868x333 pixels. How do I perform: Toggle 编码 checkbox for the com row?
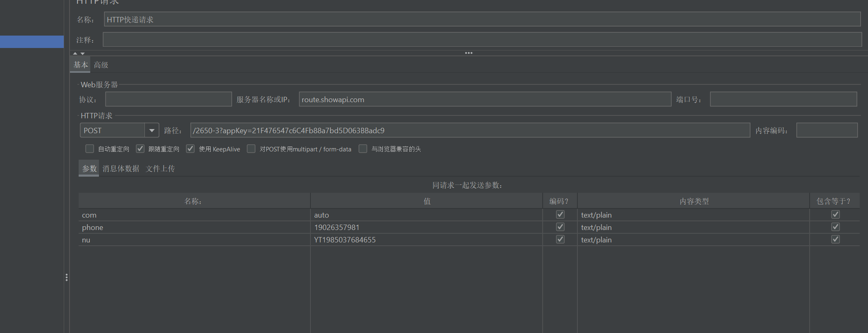(560, 215)
